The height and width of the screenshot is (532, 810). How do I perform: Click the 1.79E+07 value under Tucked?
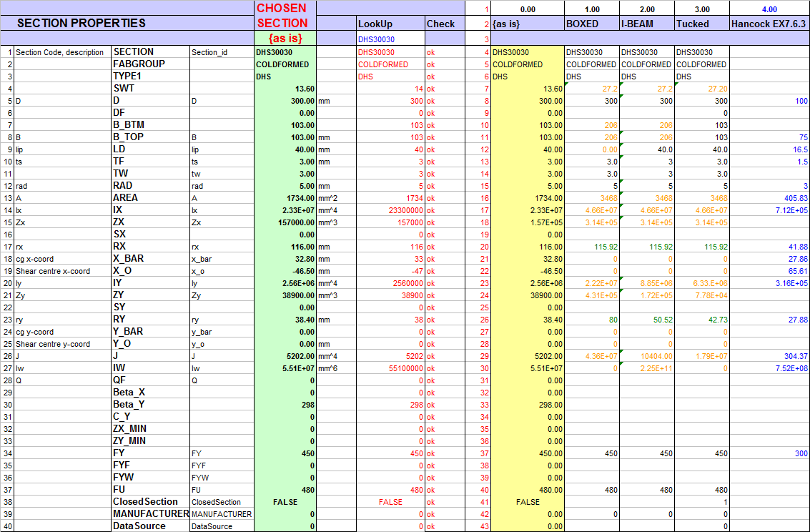pyautogui.click(x=702, y=356)
